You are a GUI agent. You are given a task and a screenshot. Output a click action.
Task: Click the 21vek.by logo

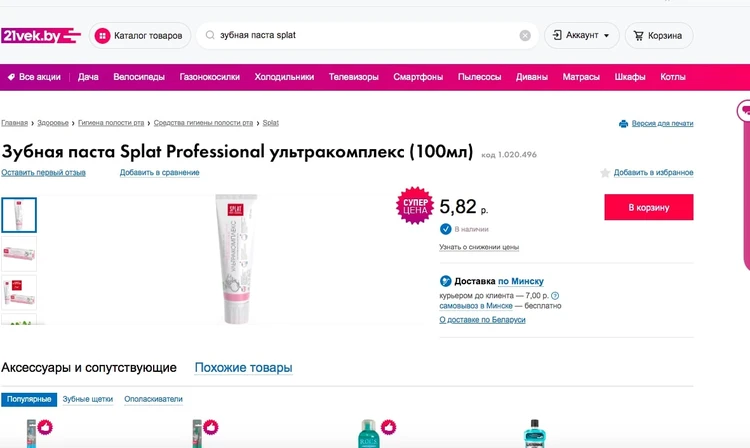coord(41,35)
